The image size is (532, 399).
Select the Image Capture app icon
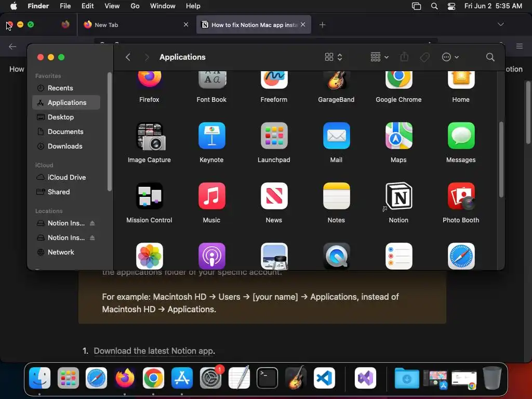(x=150, y=136)
